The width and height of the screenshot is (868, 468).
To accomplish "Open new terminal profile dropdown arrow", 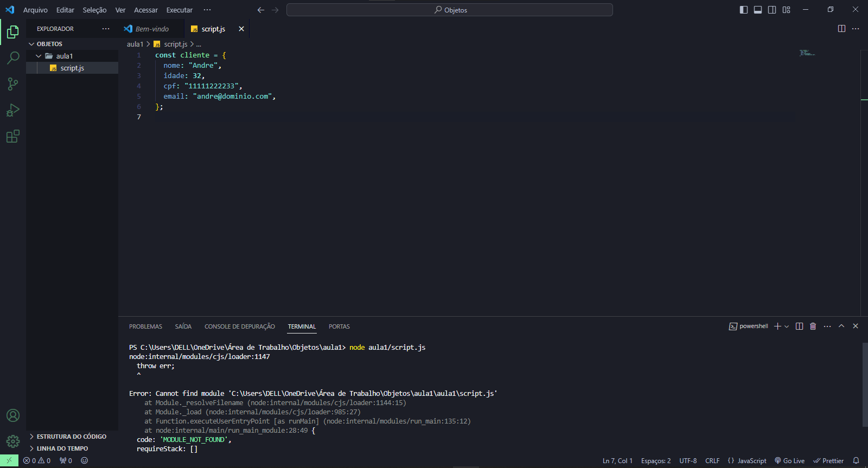I will pyautogui.click(x=787, y=326).
